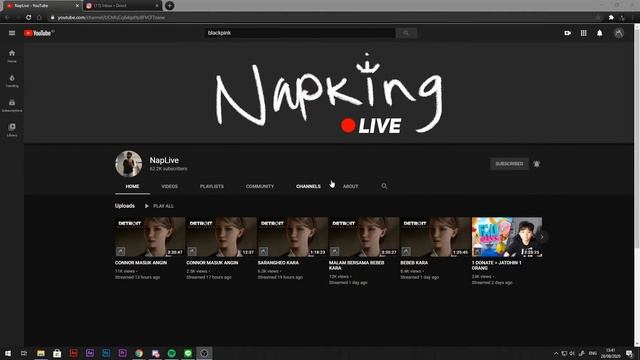
Task: Open the account avatar menu
Action: (x=619, y=33)
